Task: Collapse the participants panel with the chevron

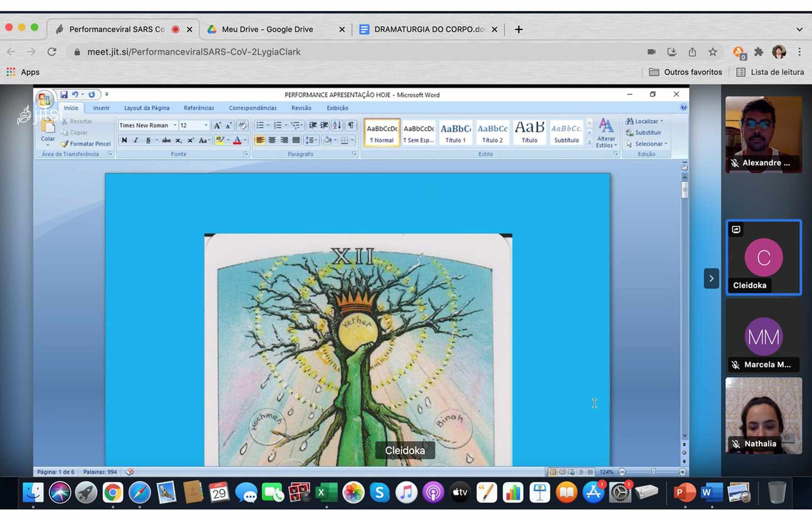Action: (x=711, y=278)
